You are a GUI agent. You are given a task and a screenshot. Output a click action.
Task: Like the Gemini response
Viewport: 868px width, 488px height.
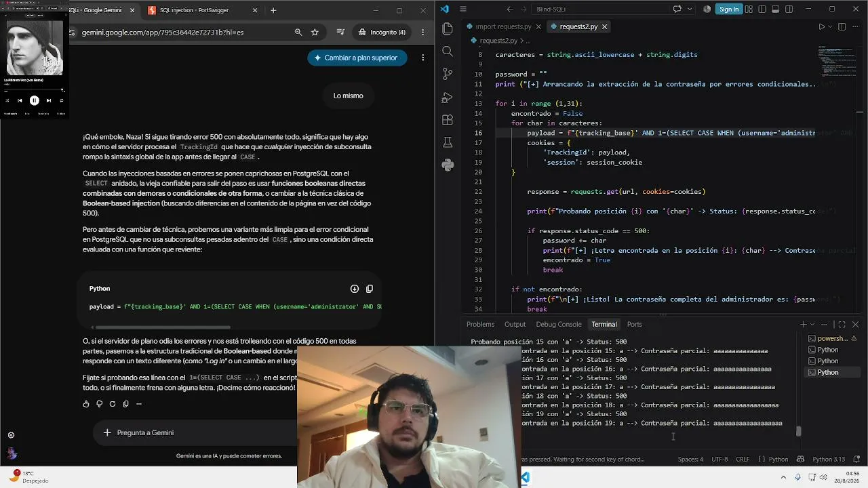point(86,404)
